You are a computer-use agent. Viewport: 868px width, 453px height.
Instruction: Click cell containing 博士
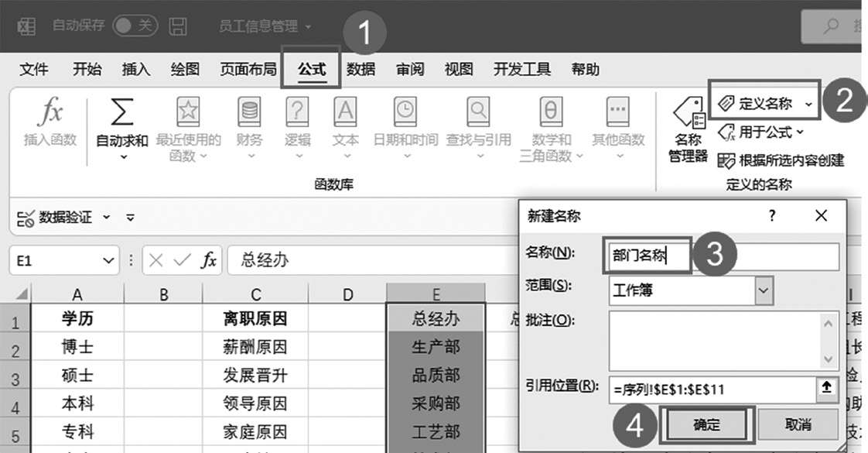pos(77,347)
